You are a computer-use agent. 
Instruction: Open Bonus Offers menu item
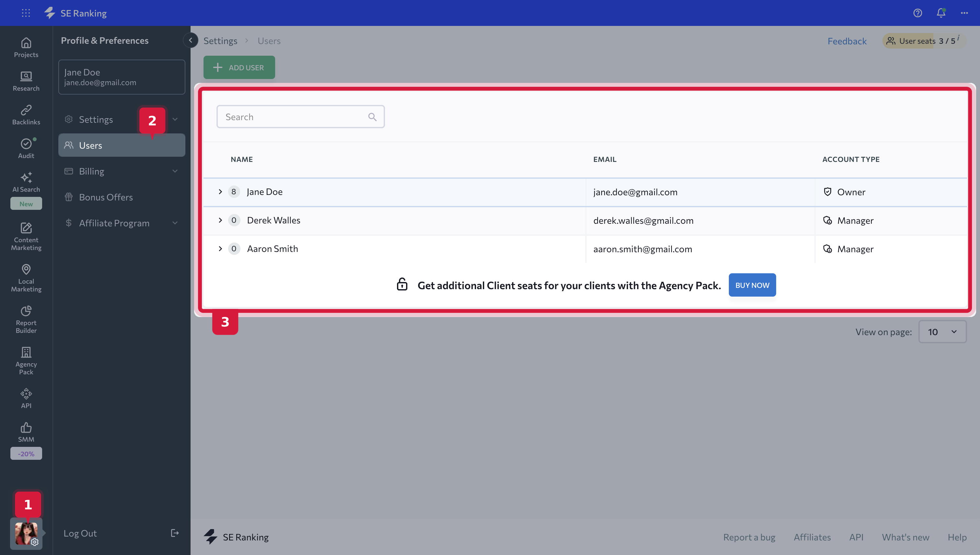(122, 197)
